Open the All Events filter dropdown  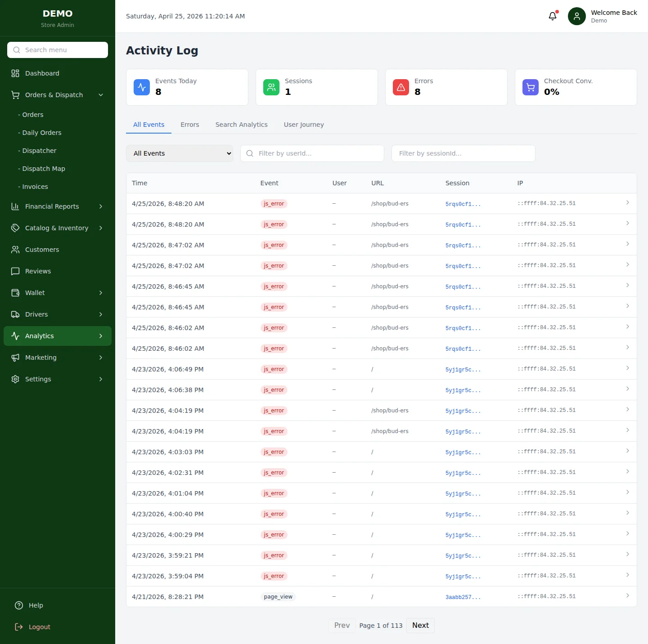pyautogui.click(x=180, y=153)
